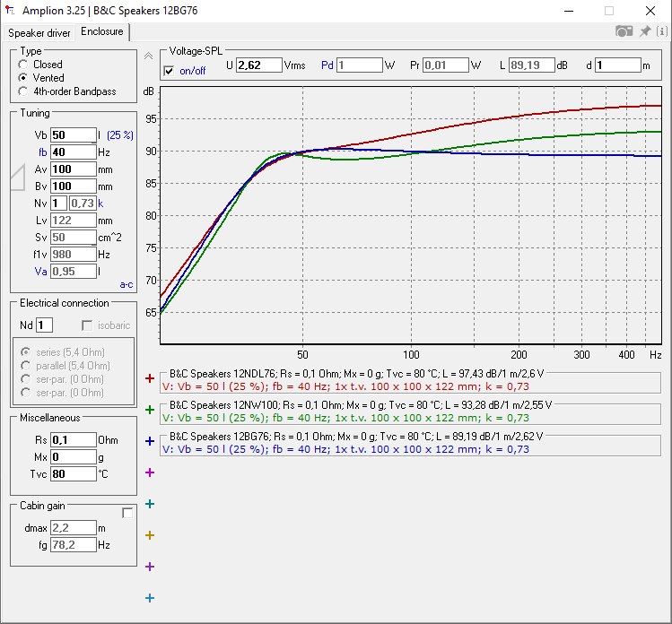Click the light blue bottom plus slot

pos(150,598)
